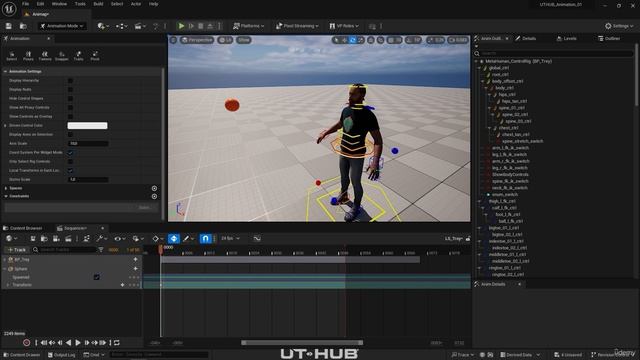Viewport: 640px width, 360px height.
Task: Open the Snapper tool
Action: click(62, 56)
